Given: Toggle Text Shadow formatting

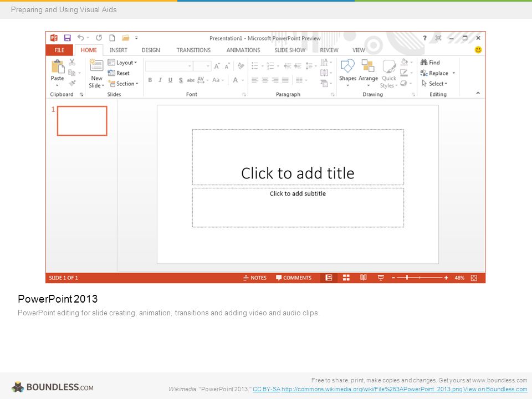Looking at the screenshot, I should [x=181, y=80].
